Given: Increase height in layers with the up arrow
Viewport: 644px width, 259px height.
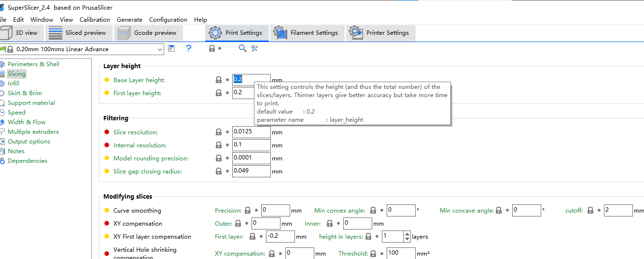Looking at the screenshot, I should point(407,234).
